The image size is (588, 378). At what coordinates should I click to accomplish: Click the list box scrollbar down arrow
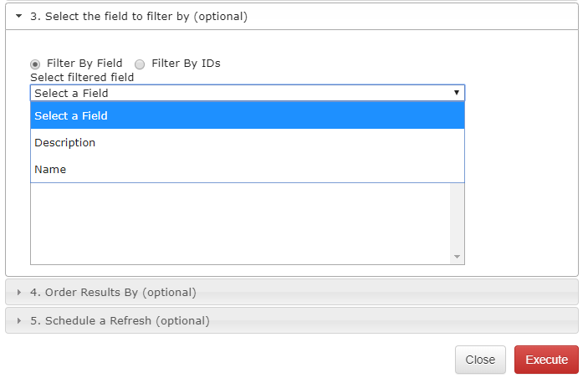point(457,256)
